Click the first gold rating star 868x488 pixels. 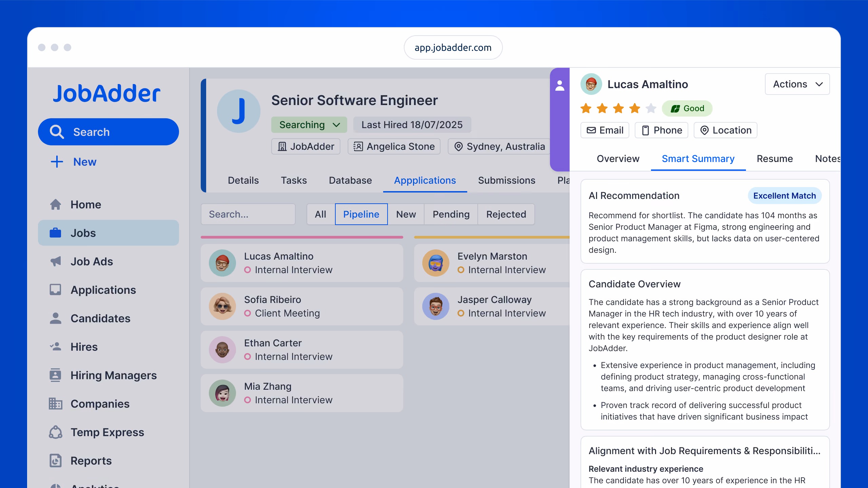586,108
